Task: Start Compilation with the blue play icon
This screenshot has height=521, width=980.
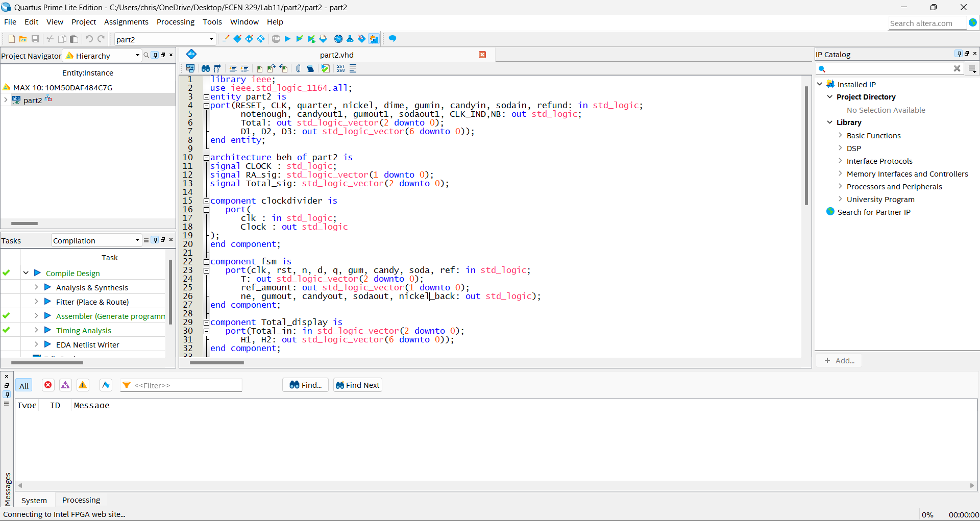Action: coord(287,39)
